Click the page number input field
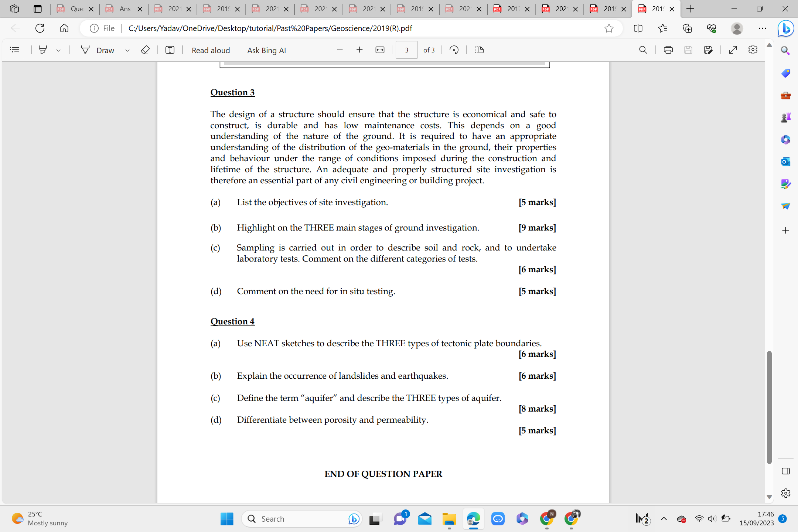Screen dimensions: 798x532 point(406,50)
